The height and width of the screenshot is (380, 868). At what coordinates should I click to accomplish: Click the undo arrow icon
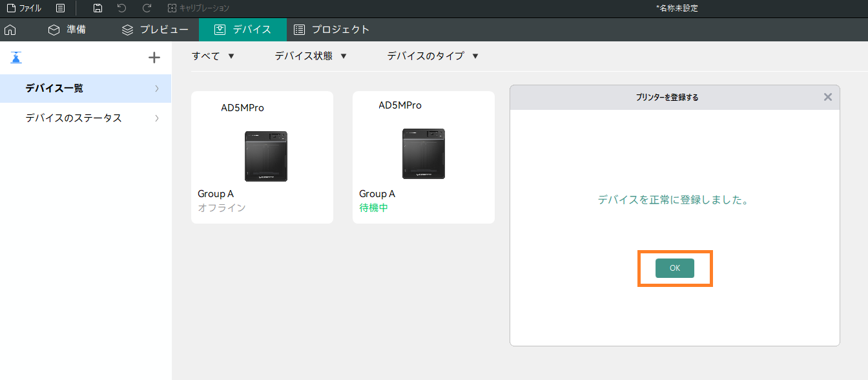coord(122,8)
